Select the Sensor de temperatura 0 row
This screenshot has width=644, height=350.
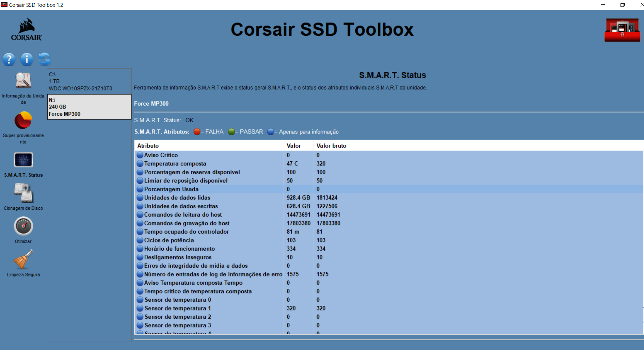point(389,300)
